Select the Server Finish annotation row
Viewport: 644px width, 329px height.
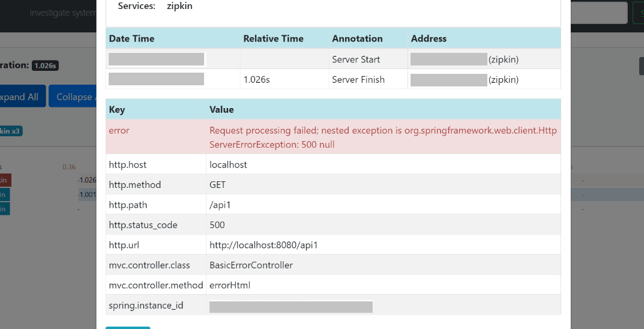pos(333,79)
